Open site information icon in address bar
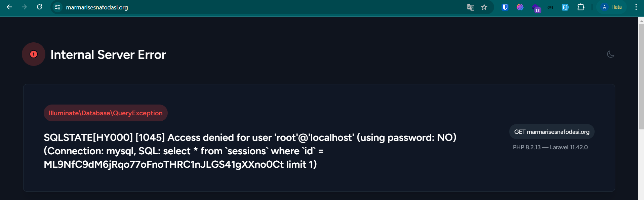Image resolution: width=644 pixels, height=200 pixels. point(57,7)
